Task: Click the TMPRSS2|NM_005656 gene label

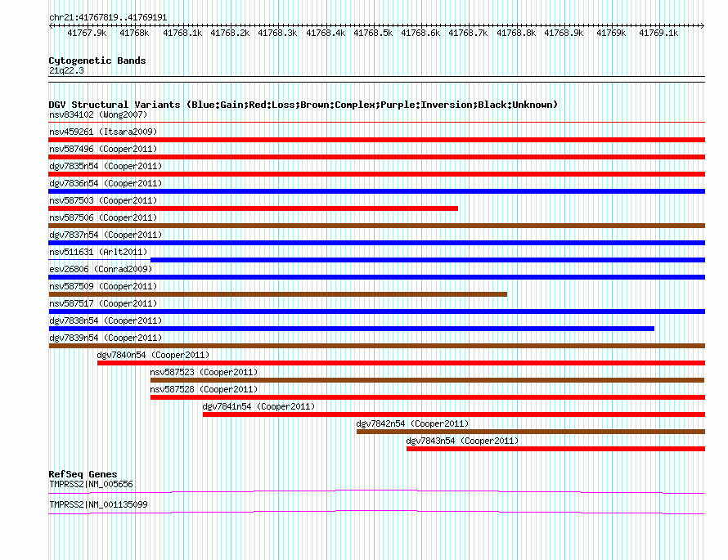Action: tap(91, 484)
